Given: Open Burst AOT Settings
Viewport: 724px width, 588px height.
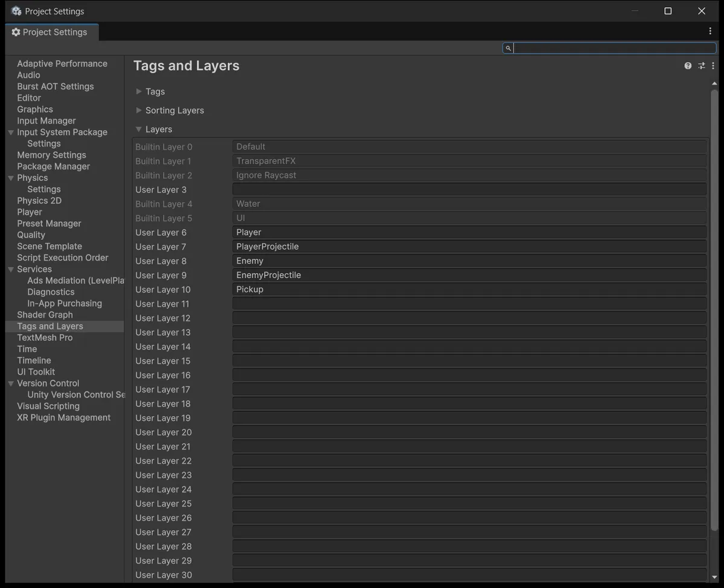Looking at the screenshot, I should tap(56, 86).
